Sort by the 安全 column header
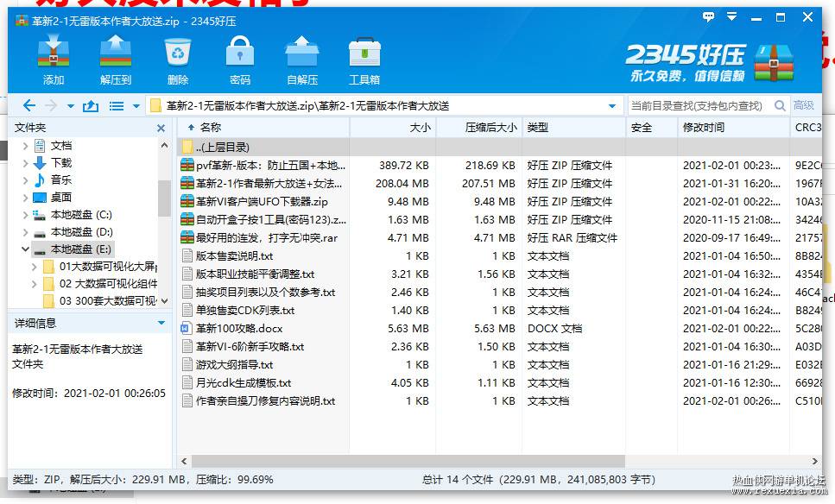The height and width of the screenshot is (504, 835). click(652, 128)
